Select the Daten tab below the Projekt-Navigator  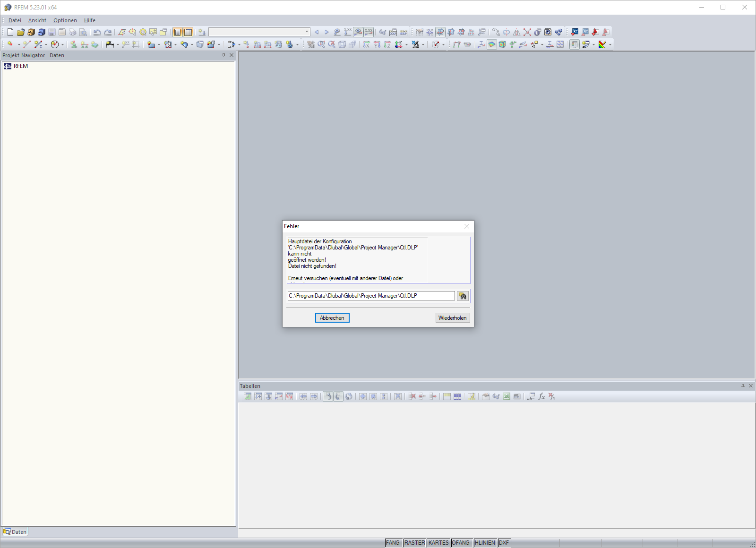[16, 531]
